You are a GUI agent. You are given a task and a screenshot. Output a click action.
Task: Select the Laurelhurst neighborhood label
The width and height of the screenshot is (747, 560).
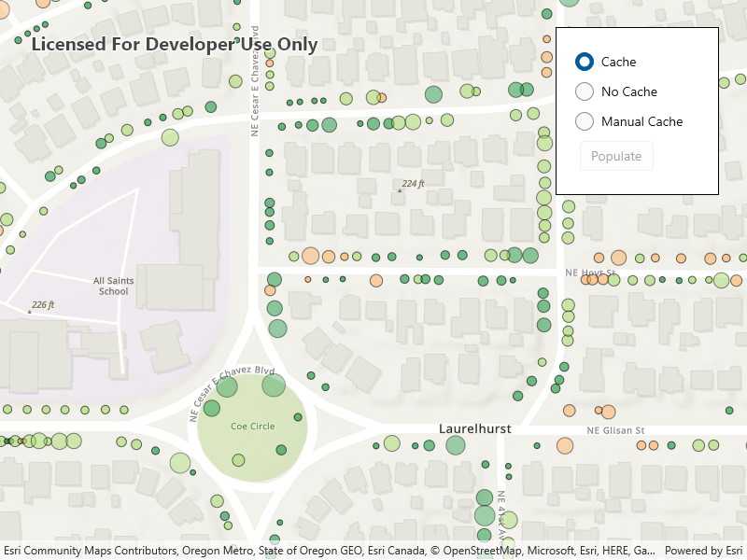(475, 428)
